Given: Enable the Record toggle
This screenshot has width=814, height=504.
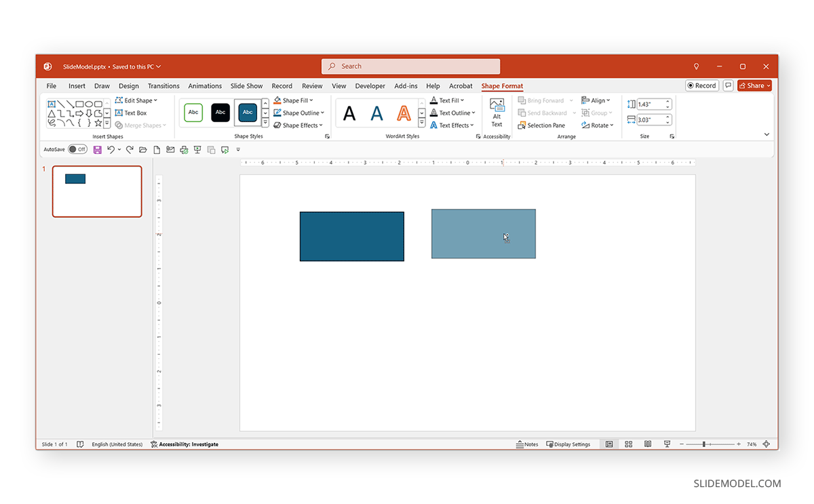Looking at the screenshot, I should [x=701, y=85].
